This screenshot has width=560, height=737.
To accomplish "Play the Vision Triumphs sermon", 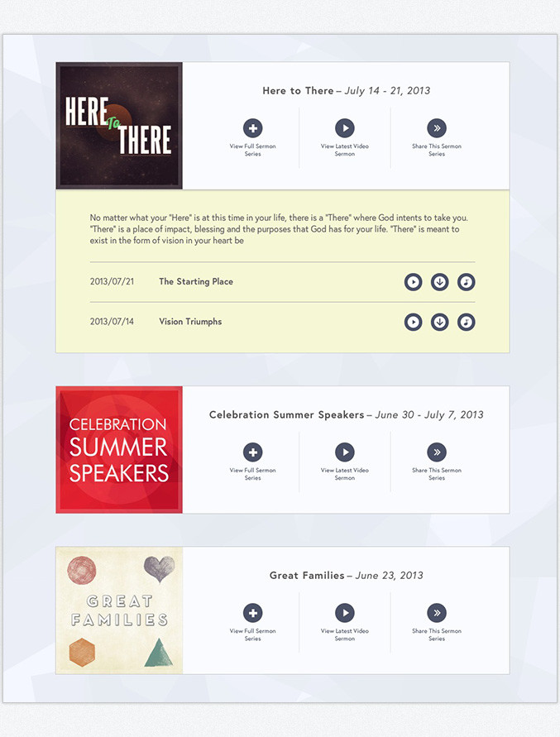I will coord(414,322).
